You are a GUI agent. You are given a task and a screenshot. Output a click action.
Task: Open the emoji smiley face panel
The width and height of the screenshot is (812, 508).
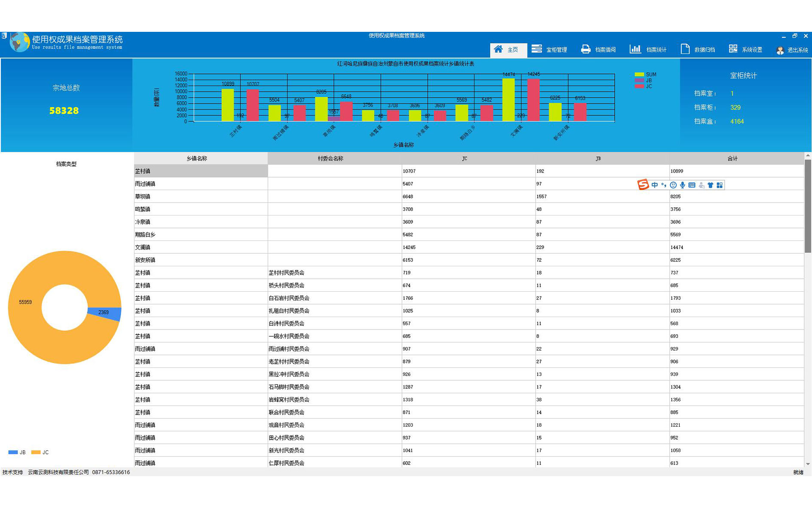(x=673, y=185)
